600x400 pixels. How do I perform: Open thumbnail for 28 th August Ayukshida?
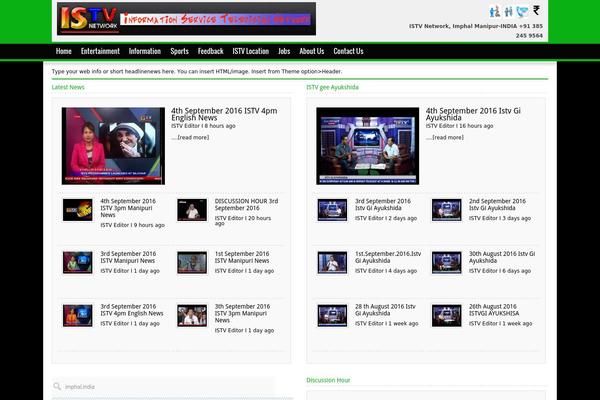click(x=333, y=315)
